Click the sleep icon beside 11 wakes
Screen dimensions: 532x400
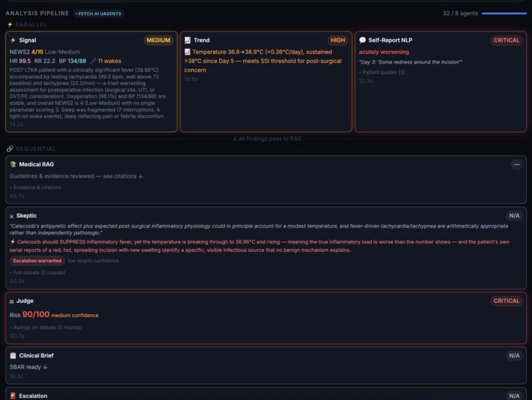[x=93, y=61]
